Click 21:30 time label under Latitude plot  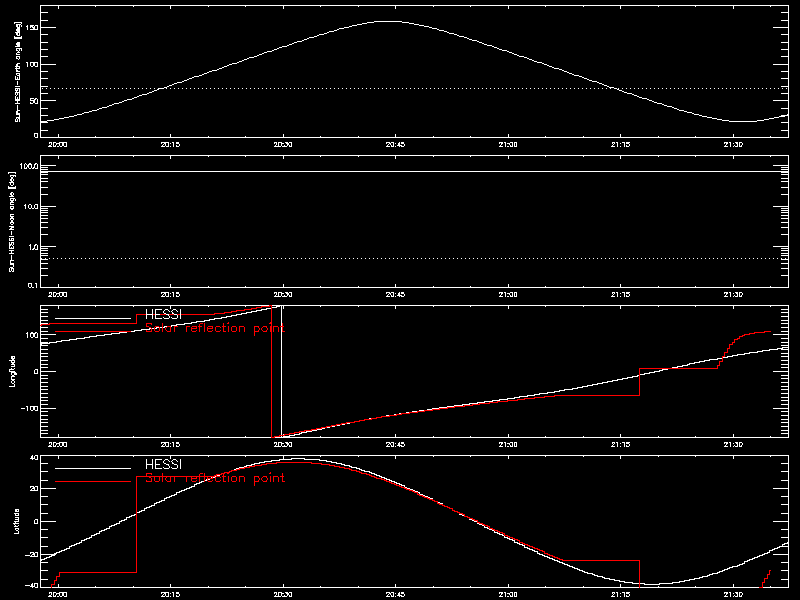733,595
